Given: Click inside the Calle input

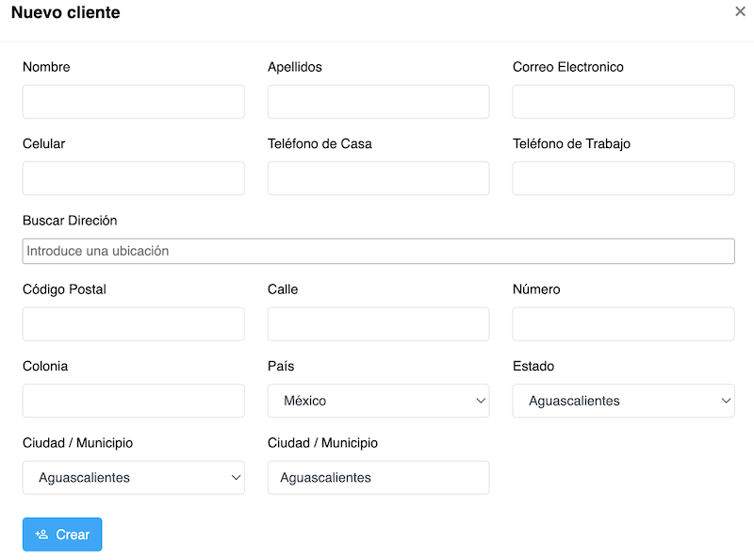Looking at the screenshot, I should click(x=378, y=324).
